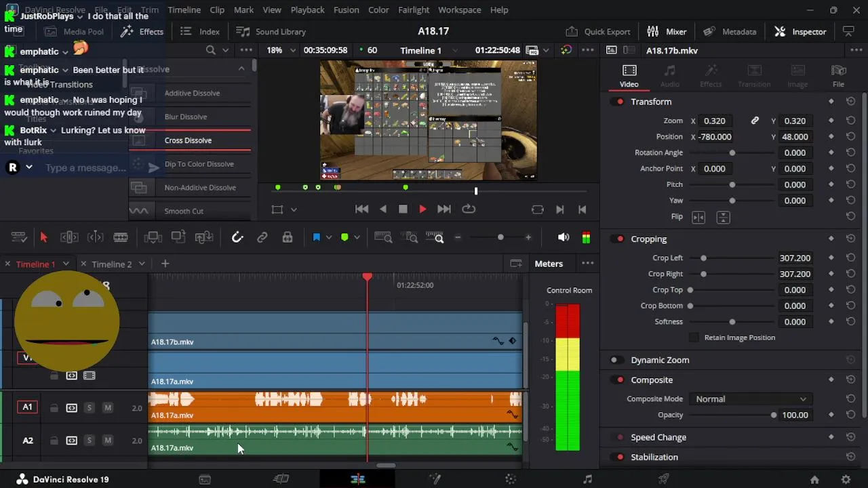Flip clip horizontally in Inspector

click(698, 217)
